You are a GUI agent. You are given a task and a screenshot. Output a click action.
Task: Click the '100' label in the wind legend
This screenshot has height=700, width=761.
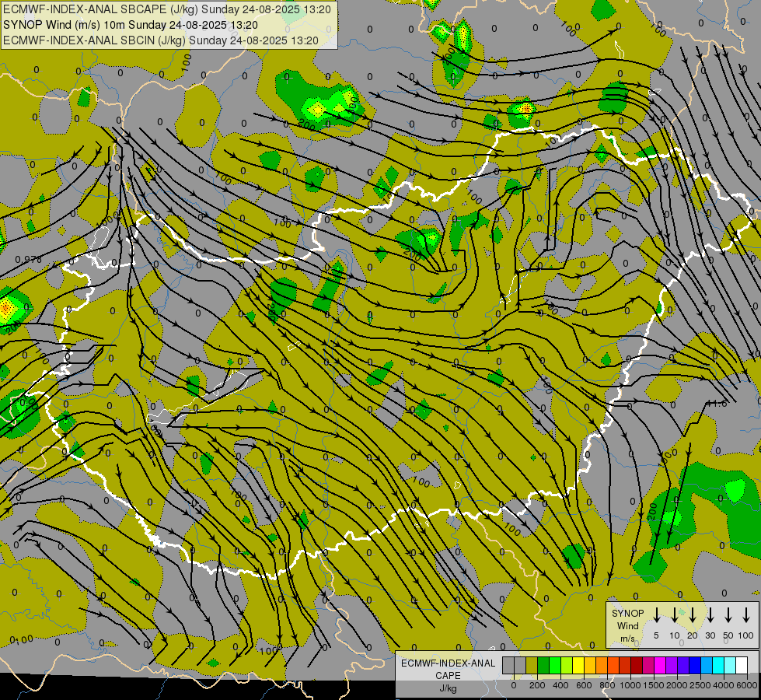746,635
